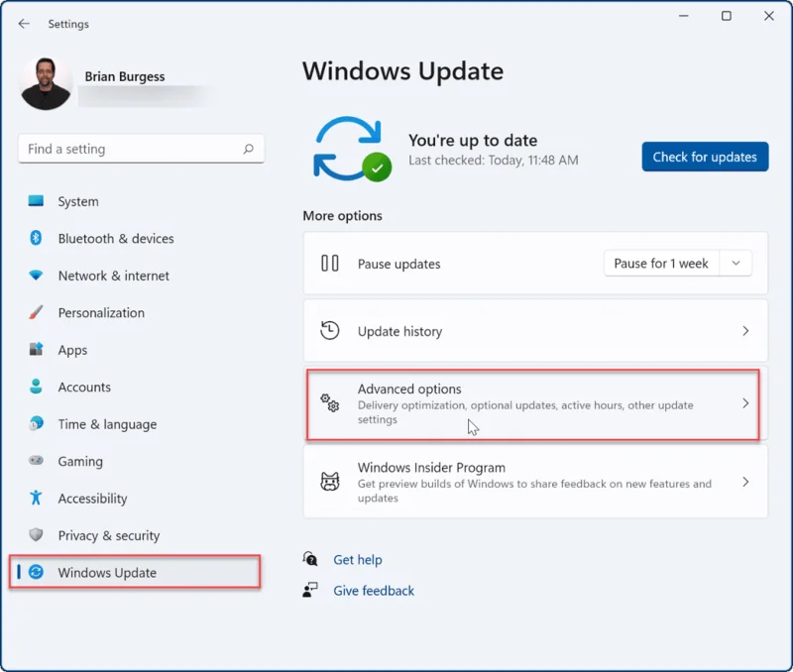Click the Give feedback link
This screenshot has width=793, height=672.
[x=374, y=591]
